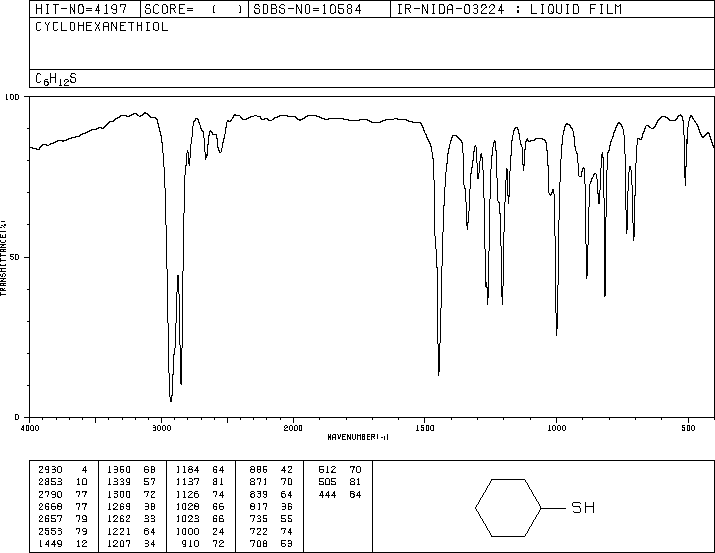Image resolution: width=715 pixels, height=553 pixels.
Task: Click the 2000 tick on wavenumber axis
Action: pos(293,427)
